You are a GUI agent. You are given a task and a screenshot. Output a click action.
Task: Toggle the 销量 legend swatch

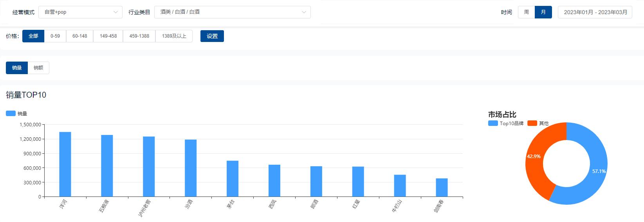(11, 113)
